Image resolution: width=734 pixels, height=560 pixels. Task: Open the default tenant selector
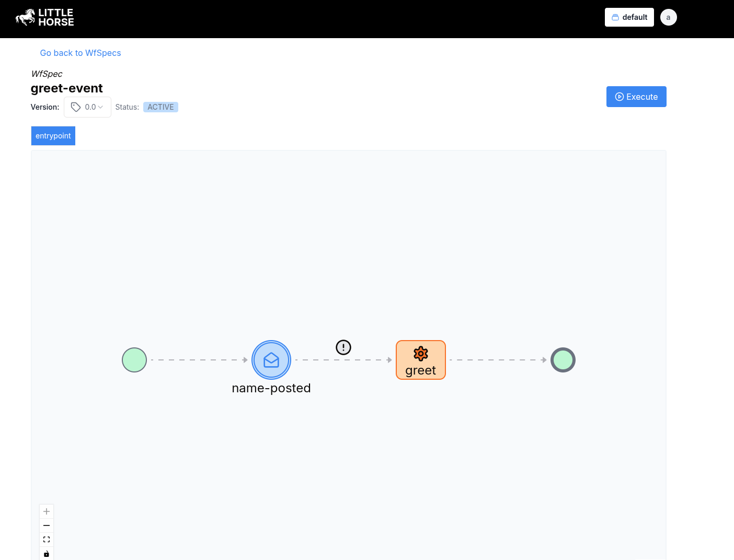[629, 17]
